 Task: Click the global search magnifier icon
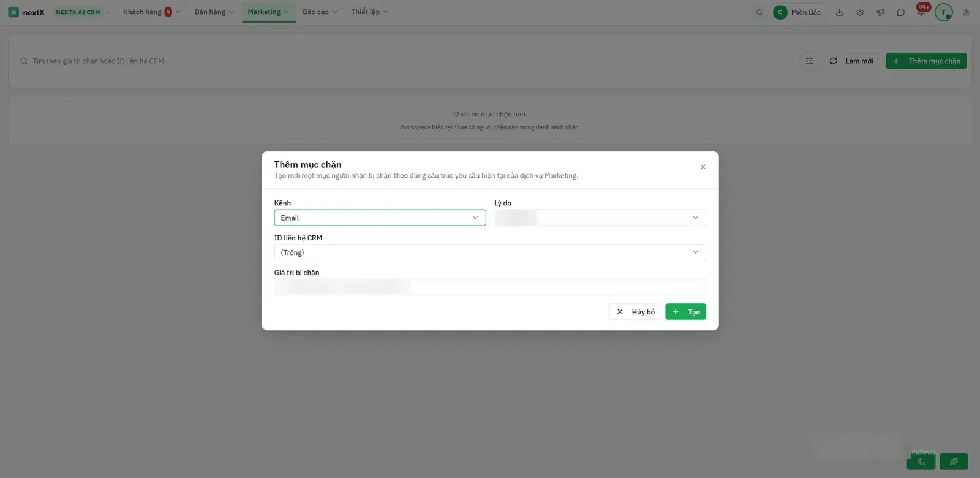click(x=759, y=12)
